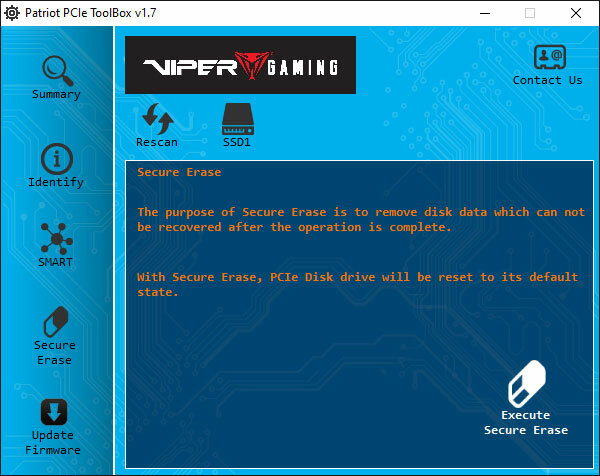The image size is (600, 476).
Task: Click the Viper Gaming logo banner
Action: 240,65
